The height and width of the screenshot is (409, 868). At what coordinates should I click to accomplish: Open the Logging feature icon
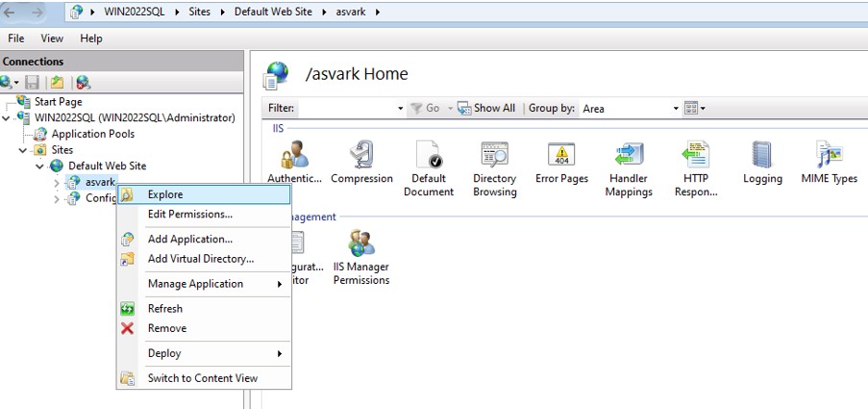[x=762, y=156]
